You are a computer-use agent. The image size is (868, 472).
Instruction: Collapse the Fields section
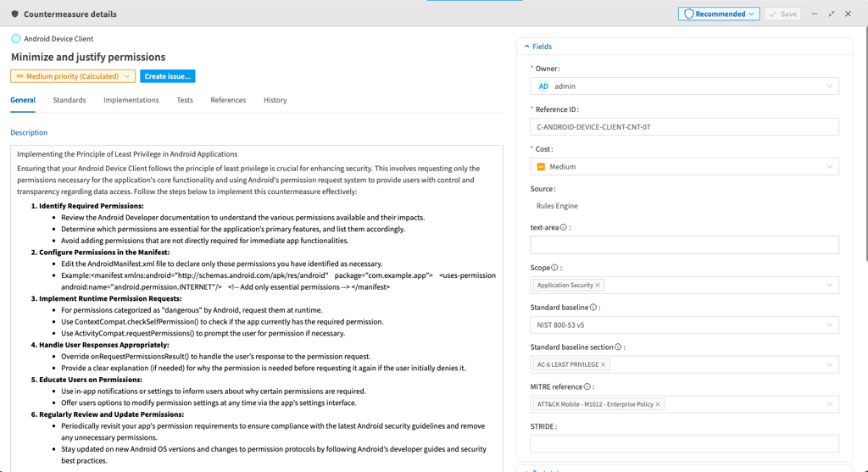coord(537,47)
